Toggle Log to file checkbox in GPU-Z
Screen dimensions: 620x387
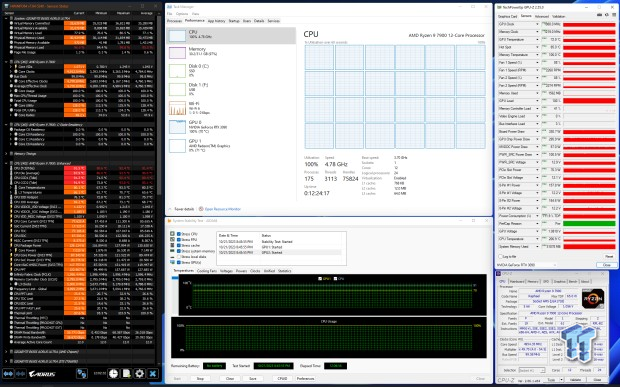[x=501, y=257]
